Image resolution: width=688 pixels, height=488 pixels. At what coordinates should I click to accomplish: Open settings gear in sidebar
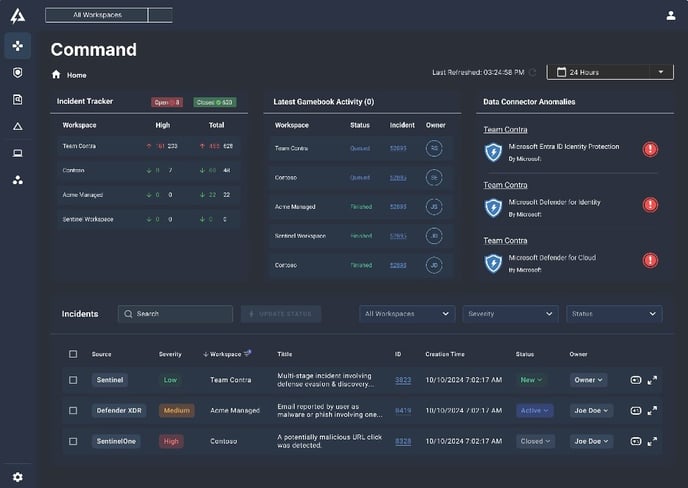pos(18,477)
